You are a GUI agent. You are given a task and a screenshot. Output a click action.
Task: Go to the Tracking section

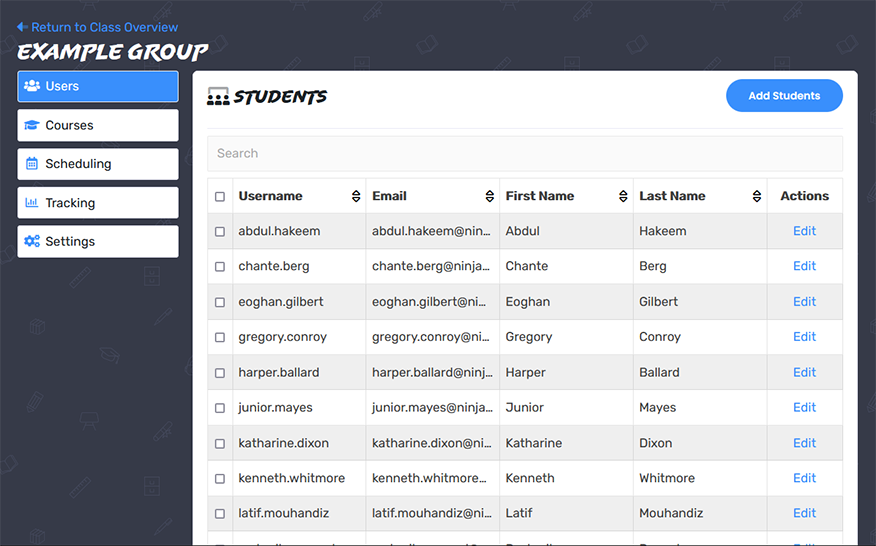(x=98, y=203)
